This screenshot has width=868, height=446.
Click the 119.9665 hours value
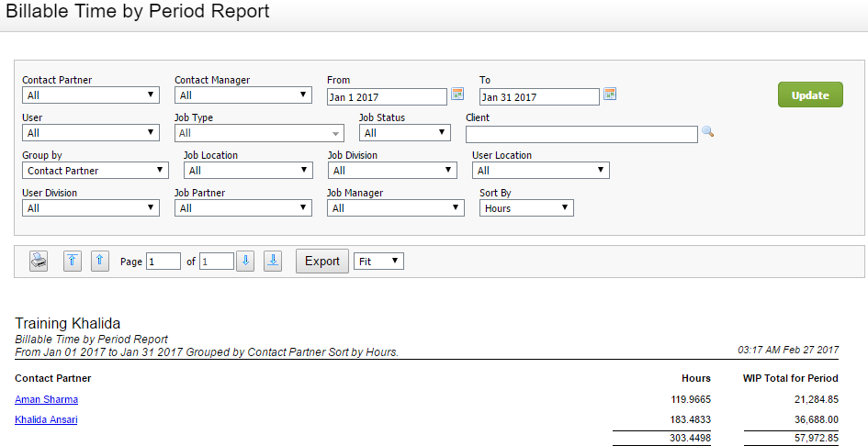(x=690, y=399)
